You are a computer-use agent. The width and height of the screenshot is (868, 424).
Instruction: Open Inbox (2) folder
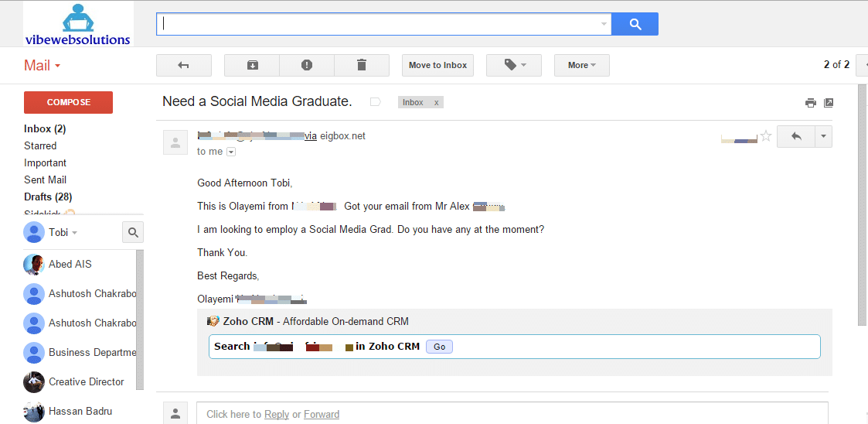[45, 128]
